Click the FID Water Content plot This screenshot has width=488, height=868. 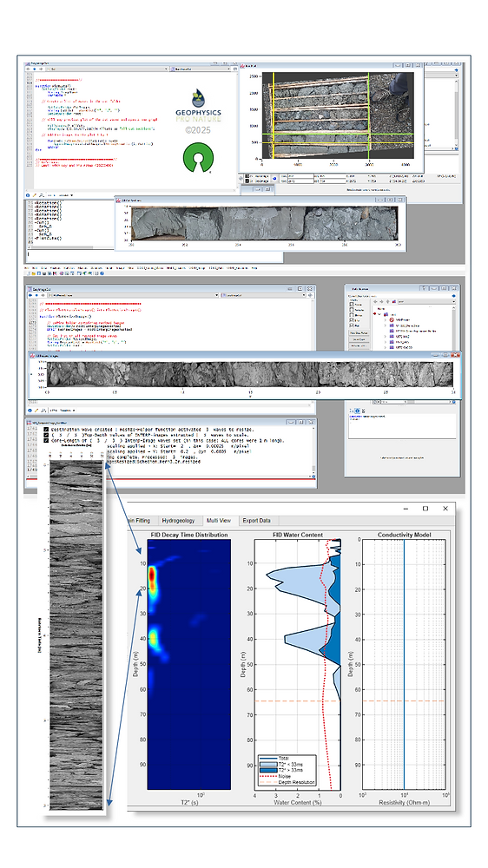click(x=298, y=664)
